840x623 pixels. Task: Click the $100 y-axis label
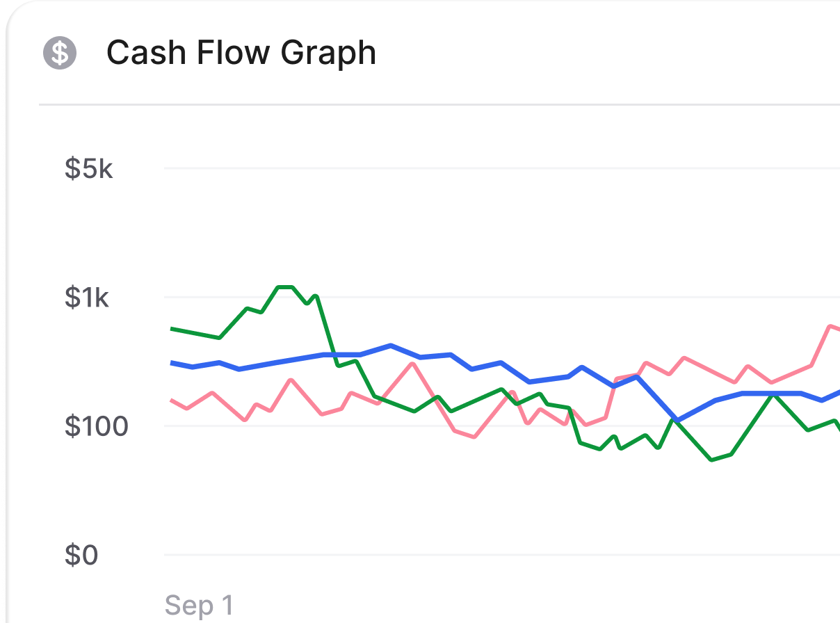coord(97,426)
